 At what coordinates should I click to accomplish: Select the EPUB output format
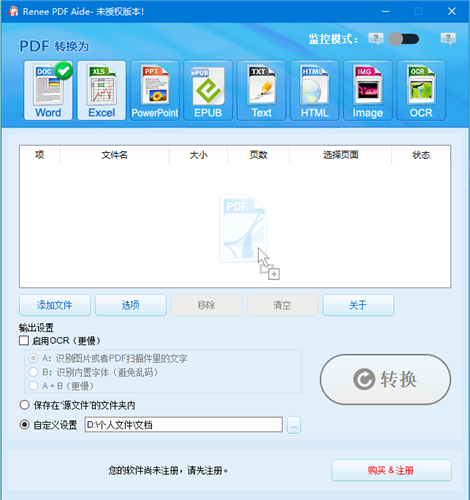click(208, 90)
